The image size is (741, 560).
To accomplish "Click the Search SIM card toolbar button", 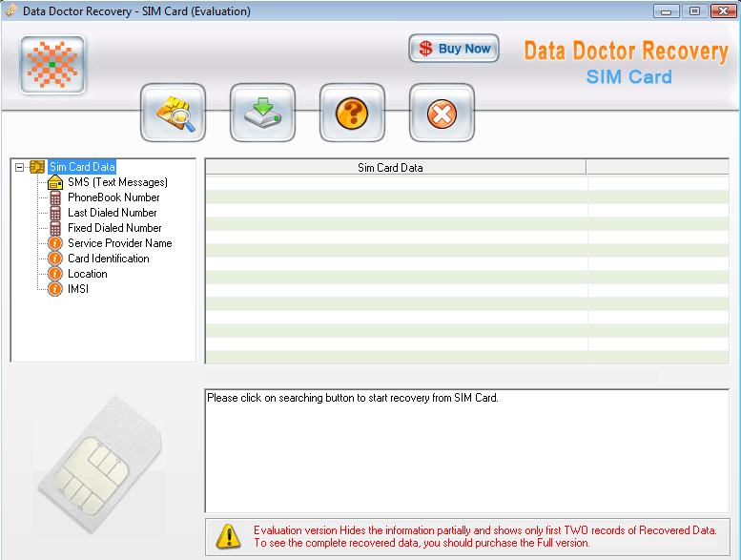I will point(173,113).
